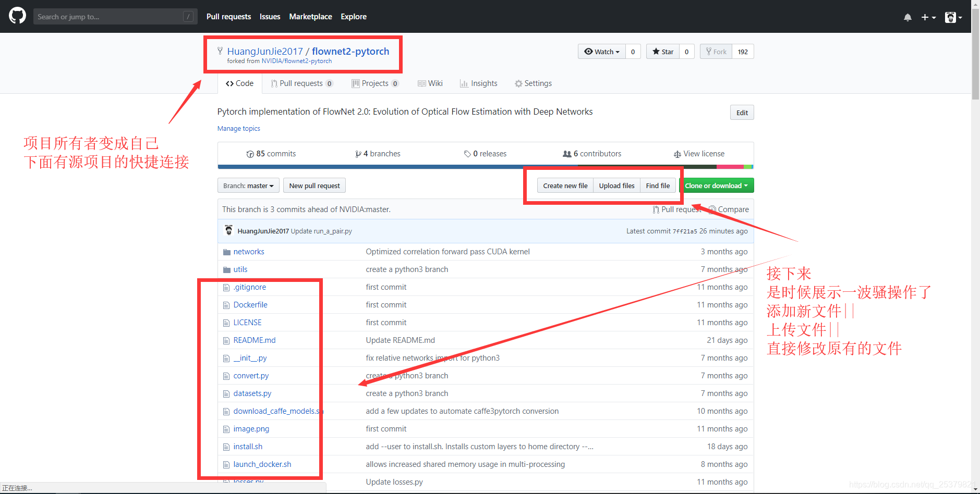Screen dimensions: 980x494
Task: Open NVIDIA/flownet2-pytorch source link
Action: (297, 61)
